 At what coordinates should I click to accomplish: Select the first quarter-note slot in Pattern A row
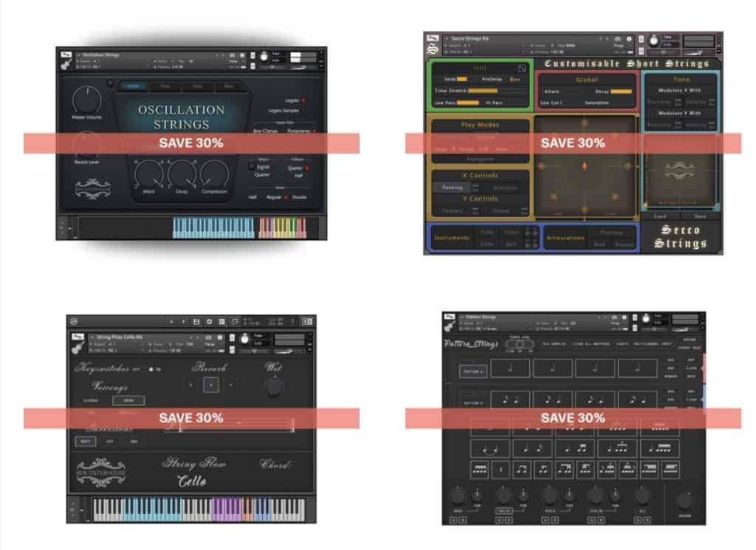coord(511,368)
